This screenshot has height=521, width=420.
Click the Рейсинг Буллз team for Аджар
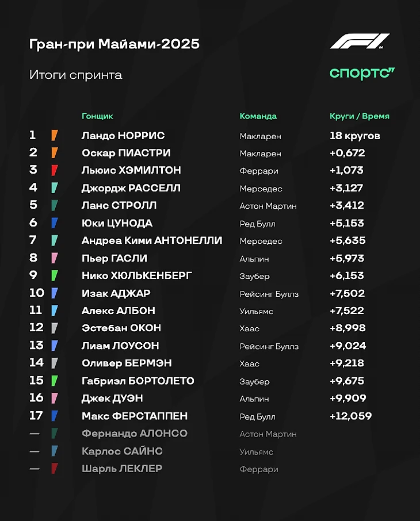click(269, 294)
